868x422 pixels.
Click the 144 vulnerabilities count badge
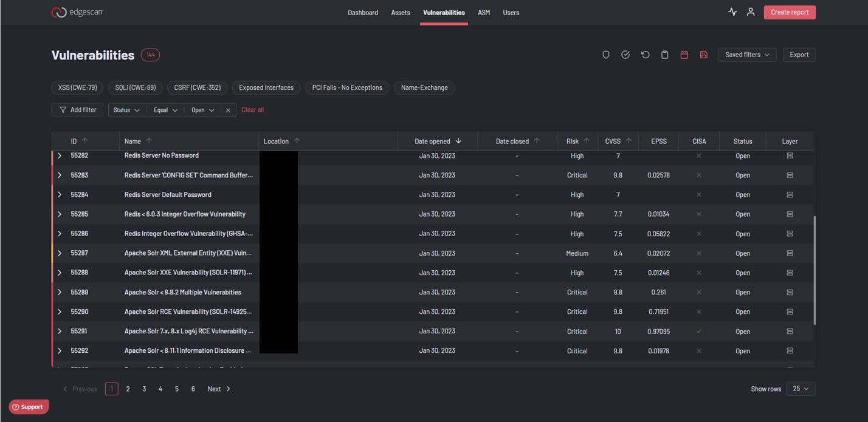pos(150,55)
